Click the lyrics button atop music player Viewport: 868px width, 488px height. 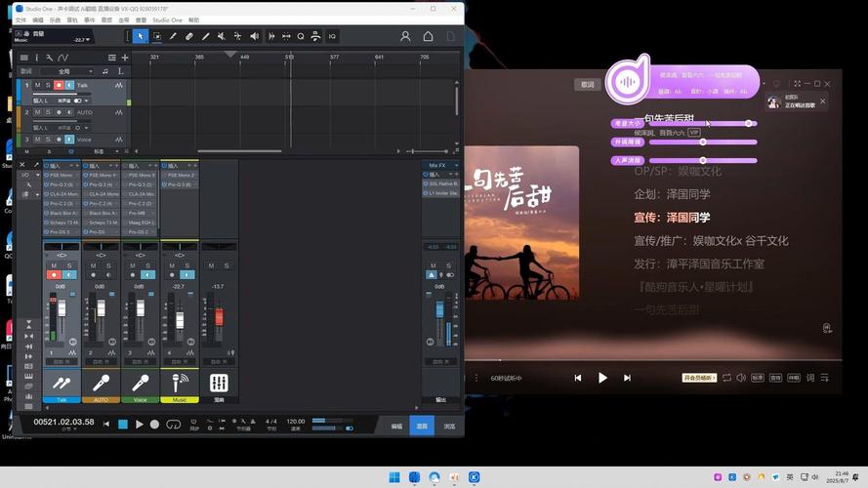[x=588, y=84]
